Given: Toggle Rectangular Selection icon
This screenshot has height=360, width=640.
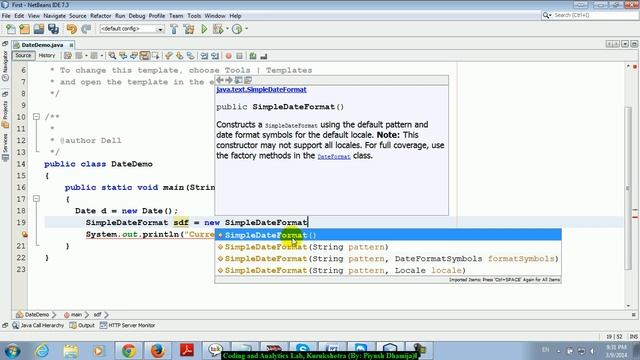Looking at the screenshot, I should pyautogui.click(x=156, y=56).
